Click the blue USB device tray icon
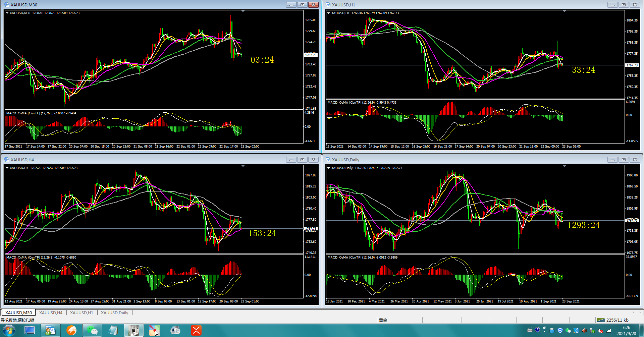This screenshot has height=337, width=644. pyautogui.click(x=552, y=331)
